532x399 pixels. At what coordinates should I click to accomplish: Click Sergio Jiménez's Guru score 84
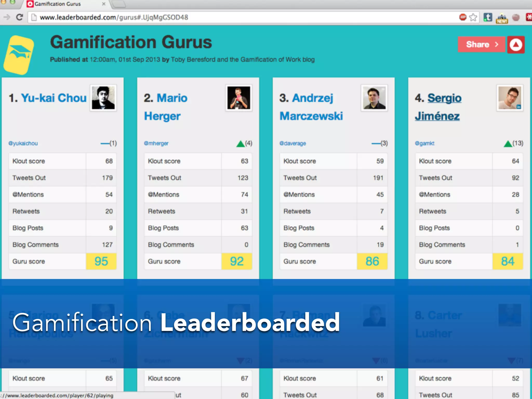point(508,261)
